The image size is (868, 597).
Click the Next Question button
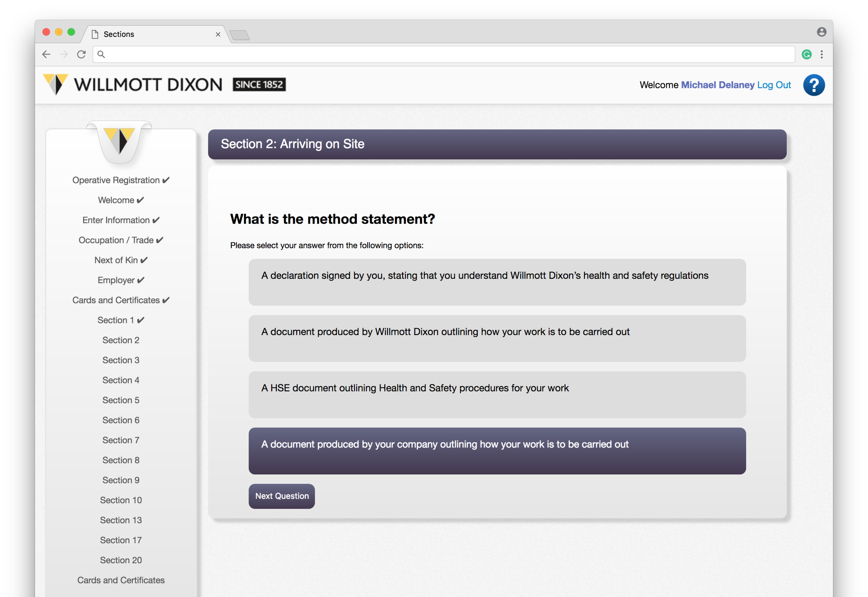pos(282,496)
